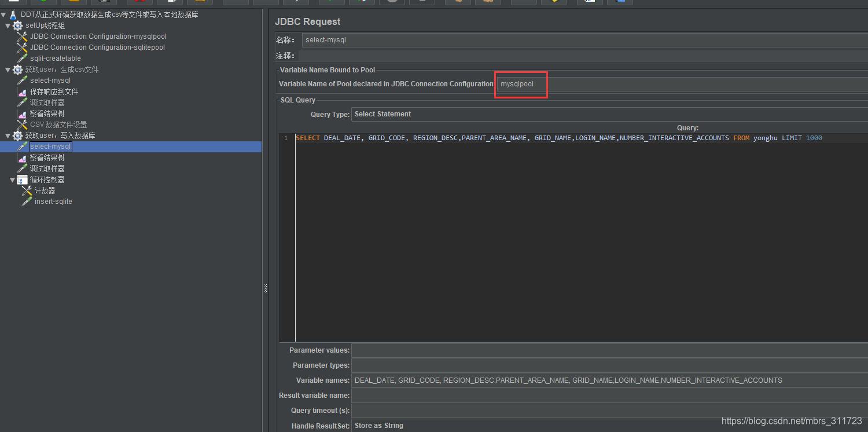Click the Variable names field
The height and width of the screenshot is (432, 868).
tap(609, 380)
